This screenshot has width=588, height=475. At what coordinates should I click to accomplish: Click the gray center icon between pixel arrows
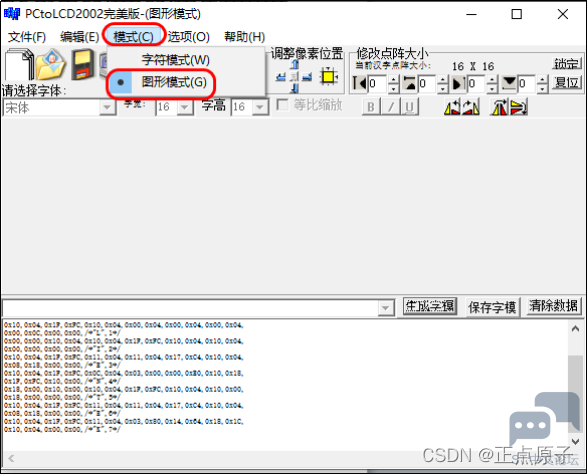point(295,77)
